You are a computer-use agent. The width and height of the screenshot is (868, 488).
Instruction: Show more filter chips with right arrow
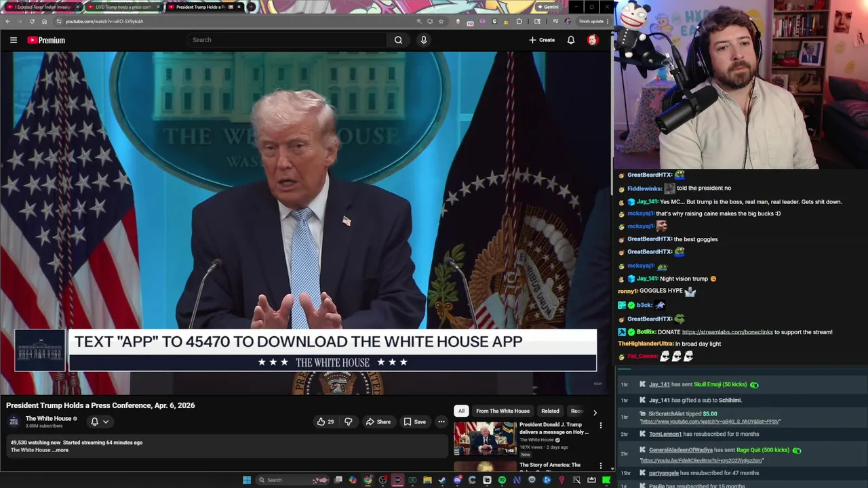595,412
